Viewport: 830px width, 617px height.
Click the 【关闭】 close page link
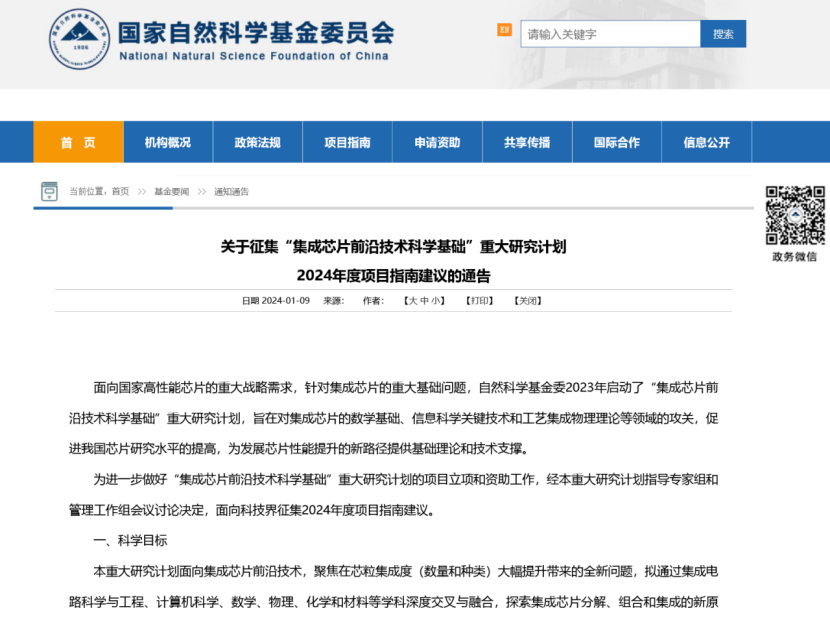[x=528, y=300]
